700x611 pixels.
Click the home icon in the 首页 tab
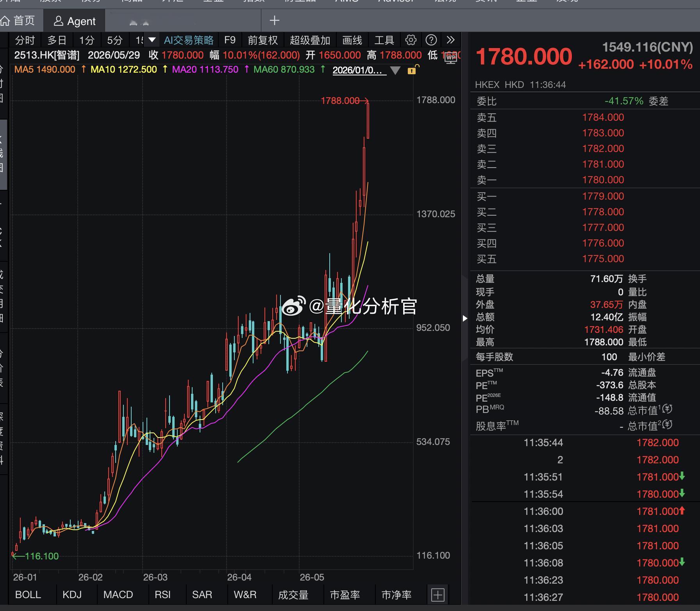click(5, 21)
